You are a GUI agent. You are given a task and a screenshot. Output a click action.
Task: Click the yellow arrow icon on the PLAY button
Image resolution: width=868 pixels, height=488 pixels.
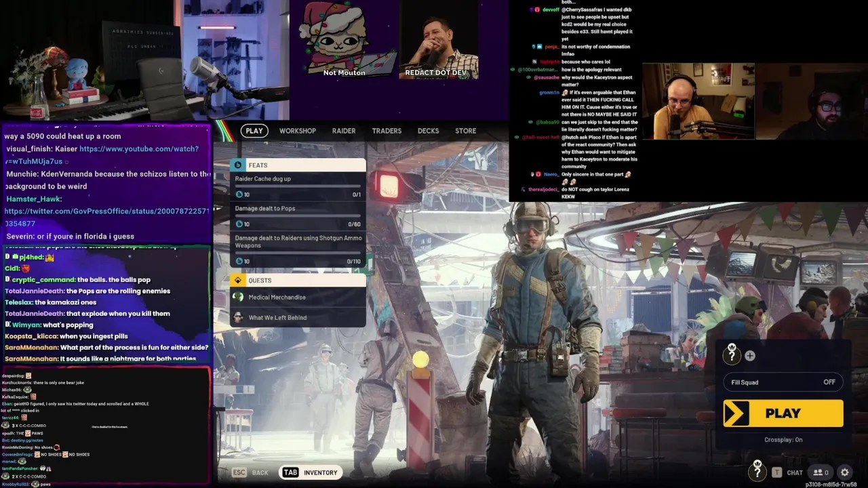click(737, 413)
